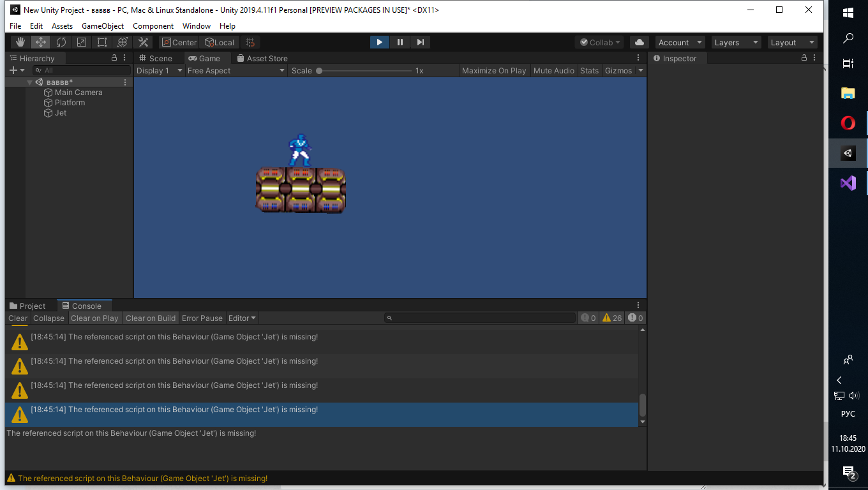The height and width of the screenshot is (490, 868).
Task: Select the Hand tool
Action: (20, 42)
